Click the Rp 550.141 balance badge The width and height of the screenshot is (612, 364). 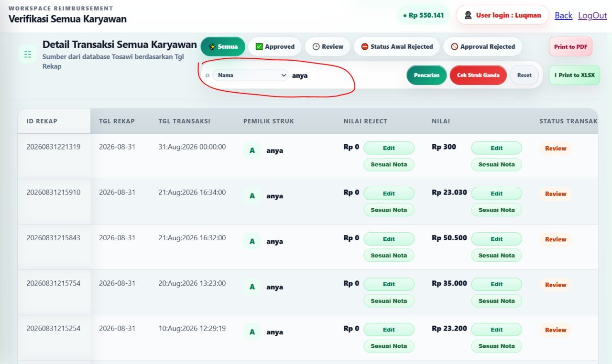(424, 15)
